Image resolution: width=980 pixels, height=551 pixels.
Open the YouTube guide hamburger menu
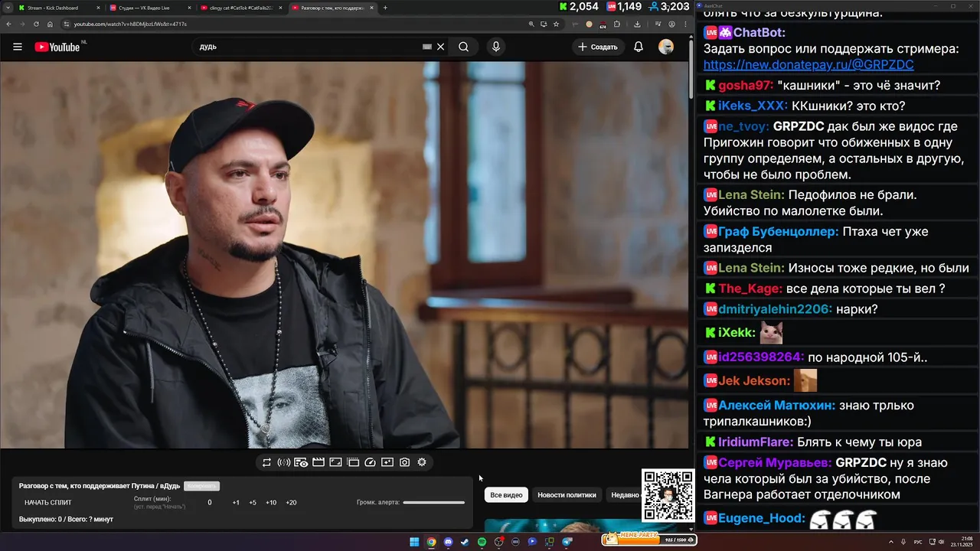pyautogui.click(x=18, y=47)
